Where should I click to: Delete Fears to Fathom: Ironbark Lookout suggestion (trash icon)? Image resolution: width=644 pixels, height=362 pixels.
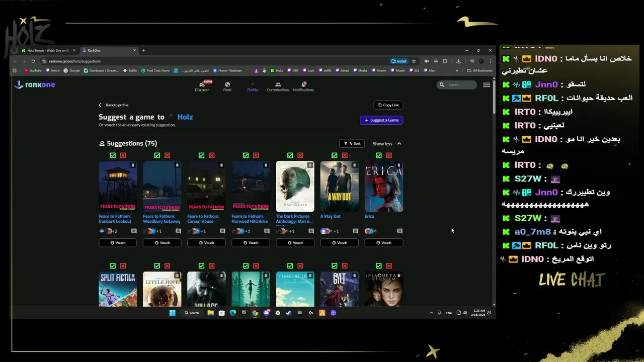(x=133, y=165)
